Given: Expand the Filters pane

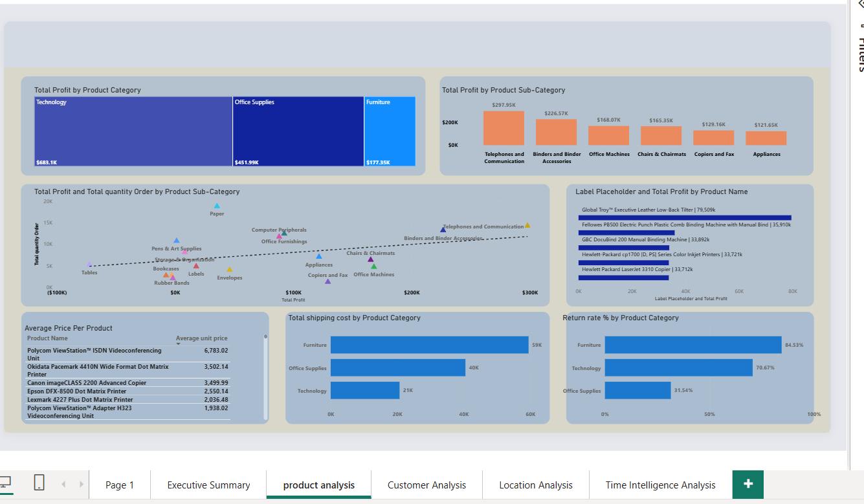Looking at the screenshot, I should click(x=860, y=4).
